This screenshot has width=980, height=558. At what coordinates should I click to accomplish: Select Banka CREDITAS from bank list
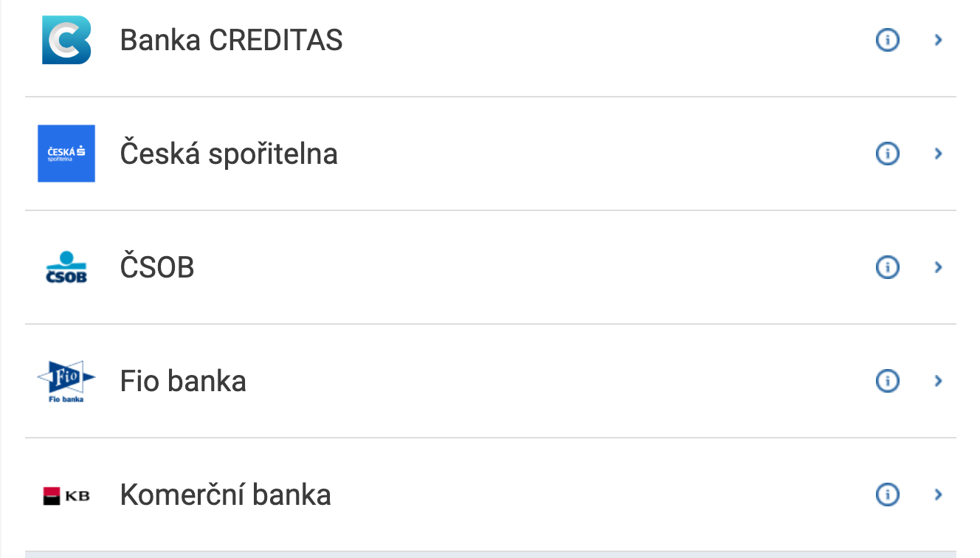pos(231,40)
